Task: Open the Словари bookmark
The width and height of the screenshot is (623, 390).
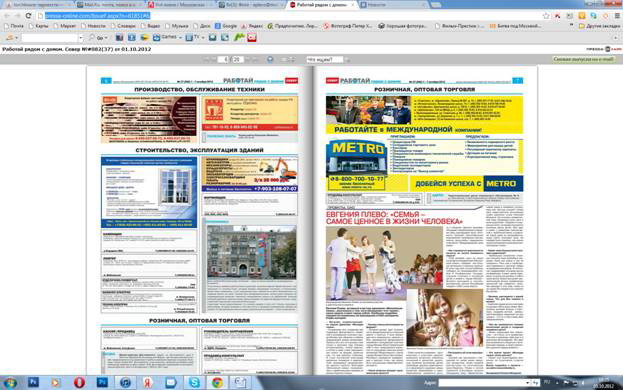Action: pyautogui.click(x=123, y=26)
